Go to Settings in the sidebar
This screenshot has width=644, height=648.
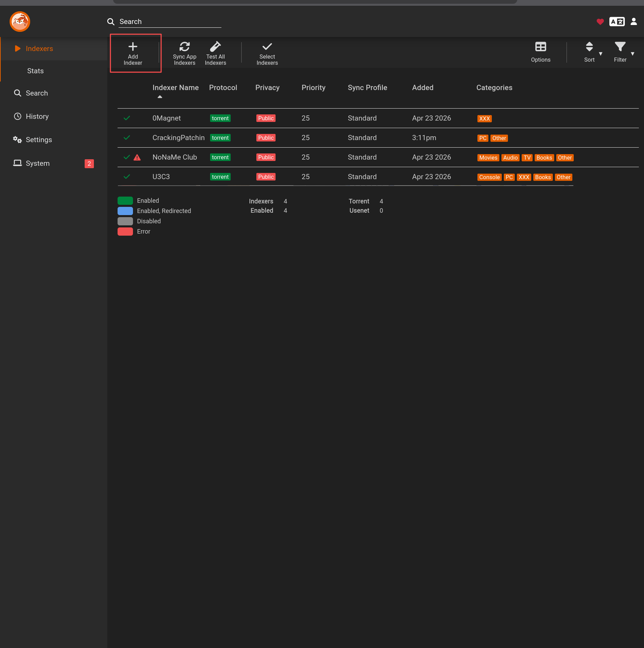tap(39, 140)
